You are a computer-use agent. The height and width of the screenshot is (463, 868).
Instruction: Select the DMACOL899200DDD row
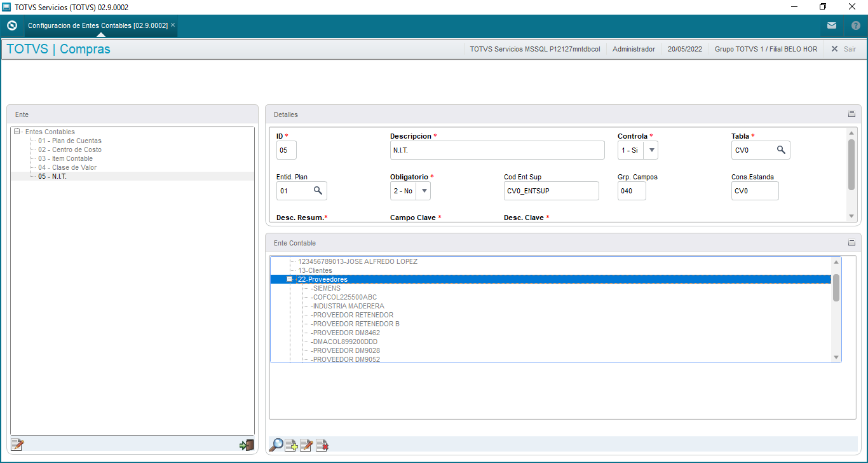[x=344, y=342]
